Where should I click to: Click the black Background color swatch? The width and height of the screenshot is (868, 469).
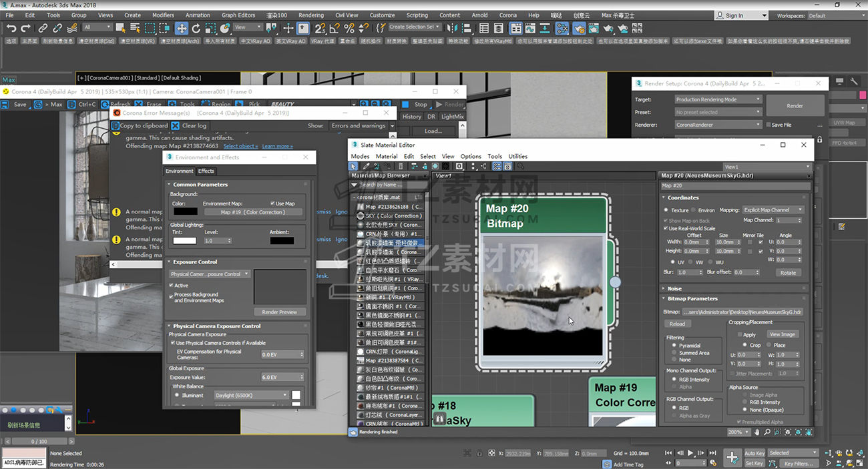point(185,212)
